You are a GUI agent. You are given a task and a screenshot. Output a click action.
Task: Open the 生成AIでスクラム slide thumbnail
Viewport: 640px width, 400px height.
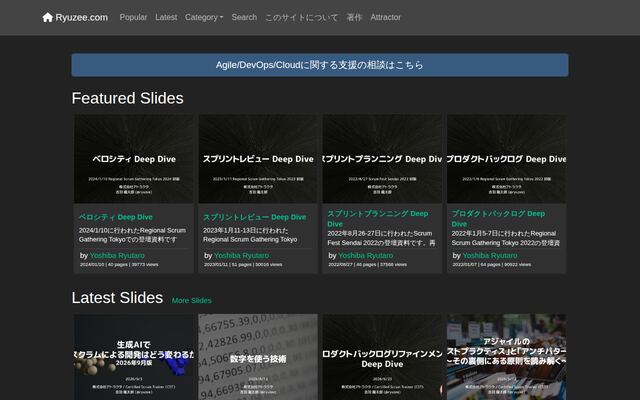(x=134, y=357)
